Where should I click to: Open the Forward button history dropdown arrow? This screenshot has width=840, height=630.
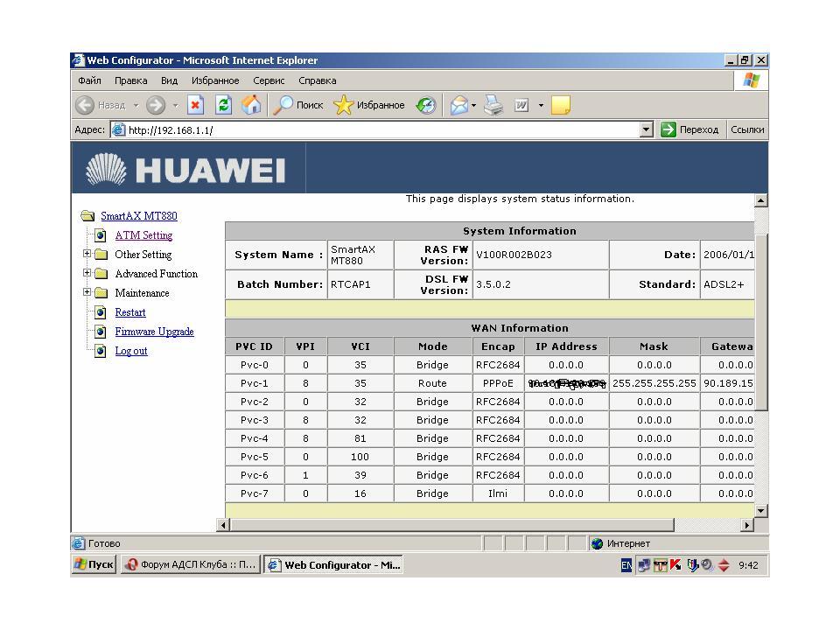click(175, 106)
